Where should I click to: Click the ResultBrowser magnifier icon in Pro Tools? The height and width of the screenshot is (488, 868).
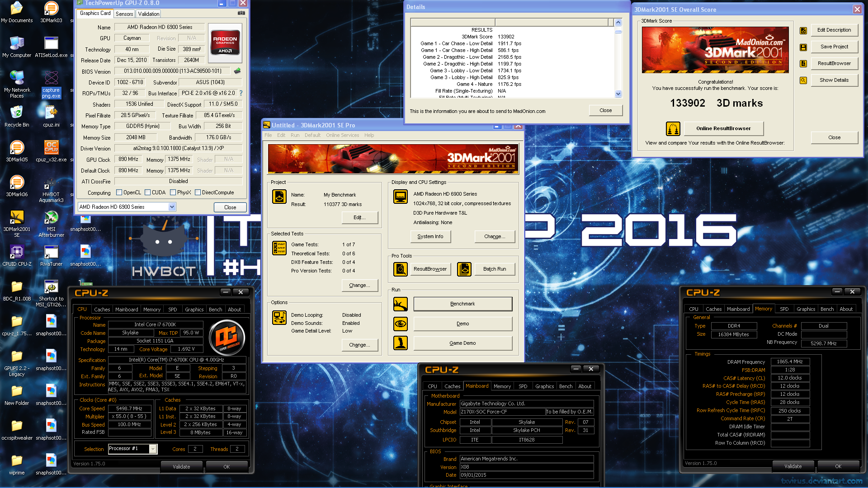pos(400,269)
